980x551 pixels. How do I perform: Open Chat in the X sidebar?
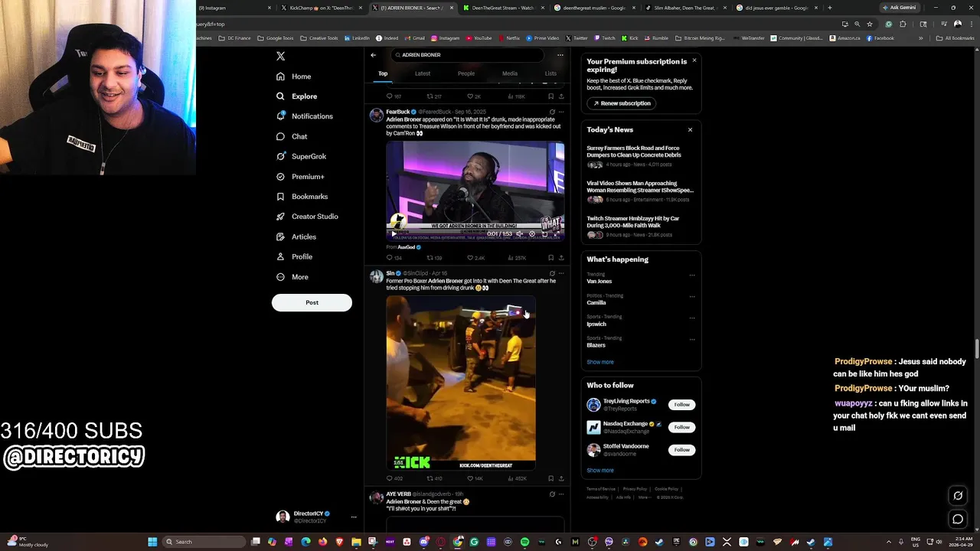[292, 136]
